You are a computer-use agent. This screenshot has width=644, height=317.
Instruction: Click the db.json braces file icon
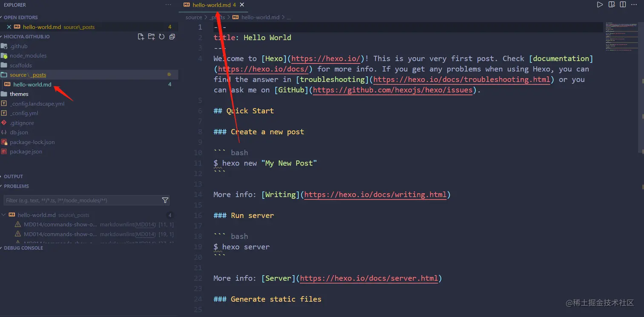tap(4, 132)
